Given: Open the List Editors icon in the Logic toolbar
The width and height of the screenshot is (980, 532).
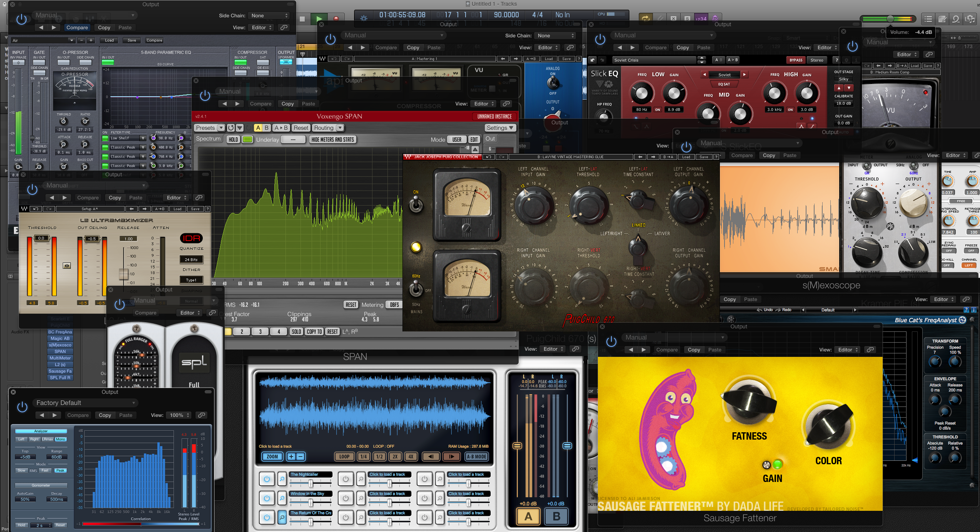Looking at the screenshot, I should [928, 19].
